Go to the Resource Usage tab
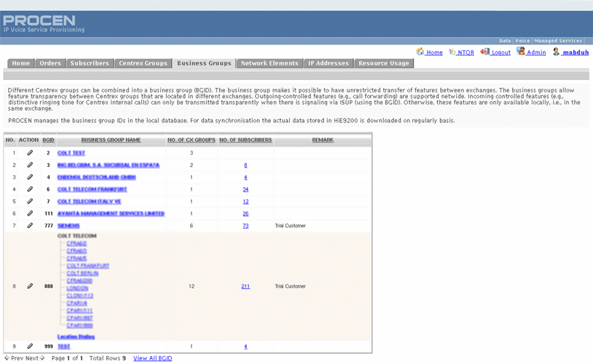 coord(385,63)
